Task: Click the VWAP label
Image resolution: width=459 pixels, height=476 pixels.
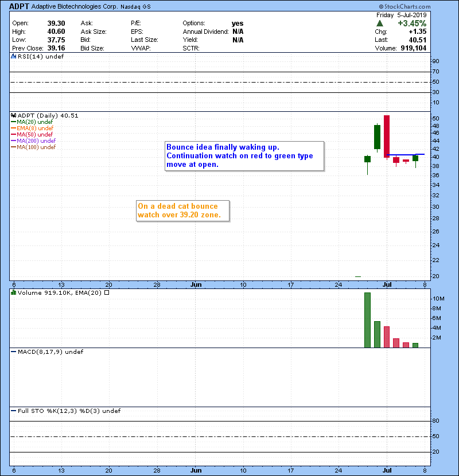Action: (141, 48)
